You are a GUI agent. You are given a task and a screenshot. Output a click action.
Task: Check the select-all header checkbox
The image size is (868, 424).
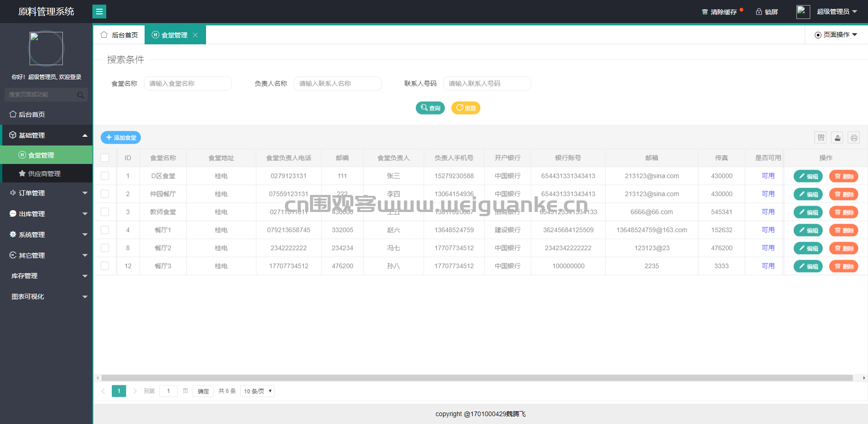click(105, 158)
